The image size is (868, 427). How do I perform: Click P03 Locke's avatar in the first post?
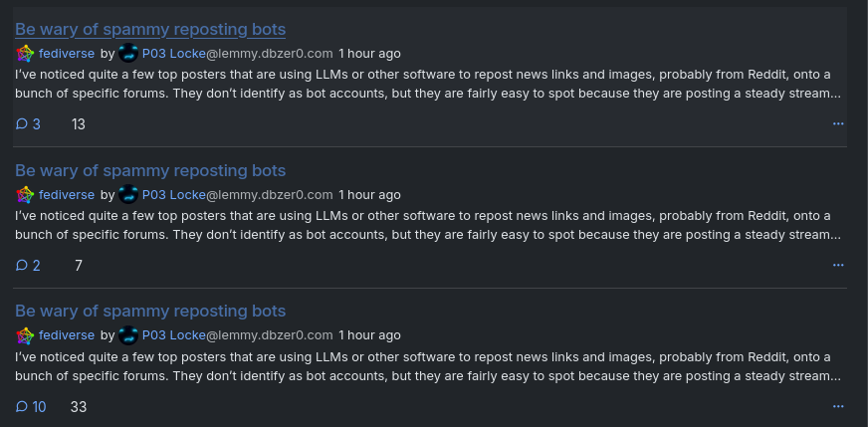click(x=127, y=53)
